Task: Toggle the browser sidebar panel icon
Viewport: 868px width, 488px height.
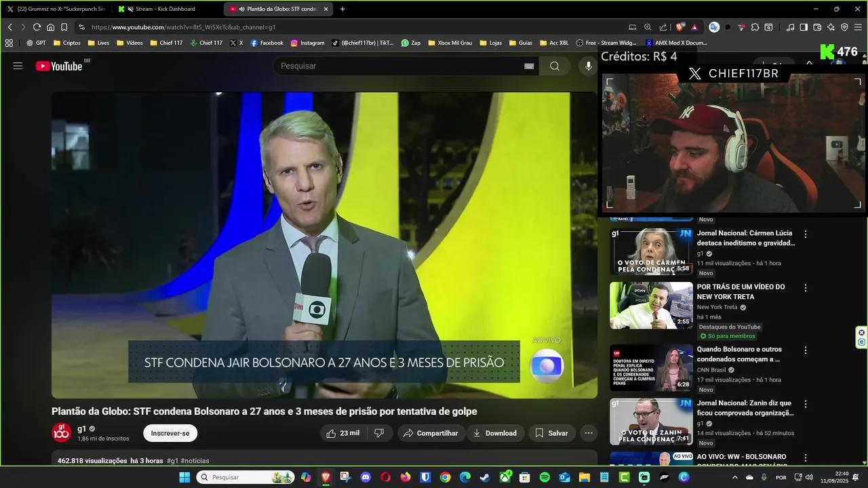Action: tap(804, 27)
